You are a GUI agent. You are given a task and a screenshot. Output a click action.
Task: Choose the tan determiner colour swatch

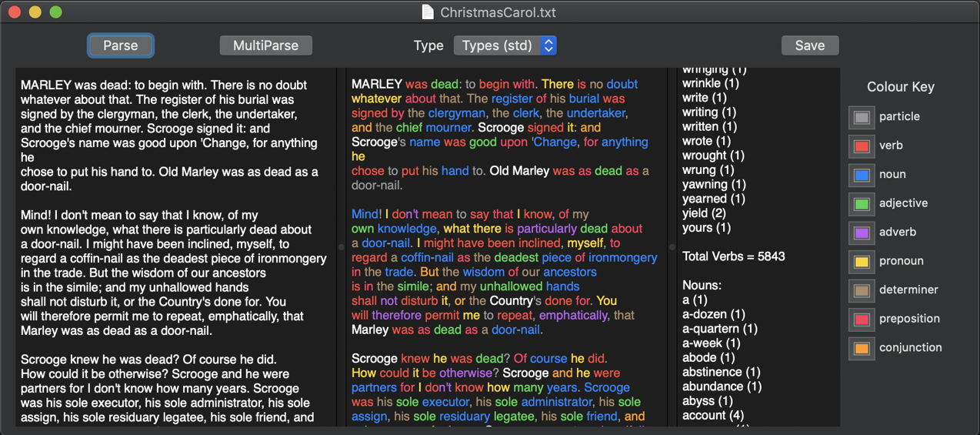862,290
